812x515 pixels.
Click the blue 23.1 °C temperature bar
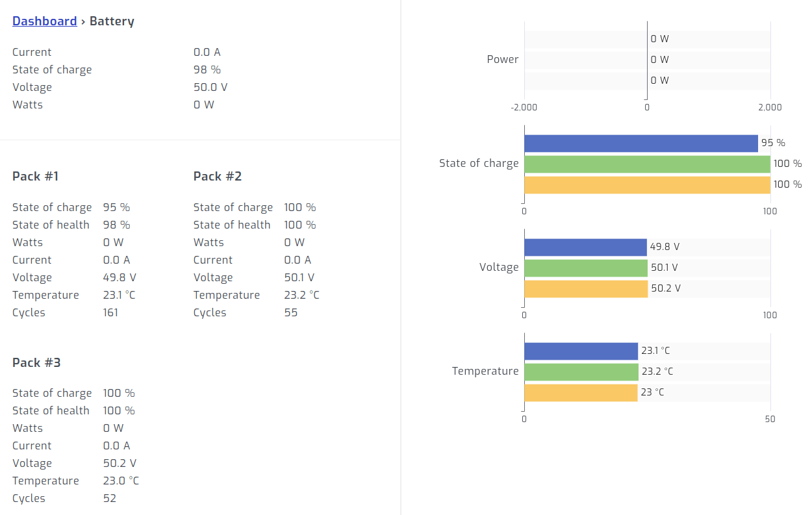(x=581, y=351)
